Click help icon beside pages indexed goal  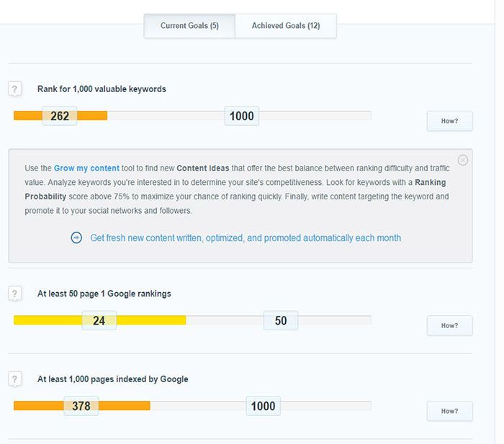click(x=15, y=379)
